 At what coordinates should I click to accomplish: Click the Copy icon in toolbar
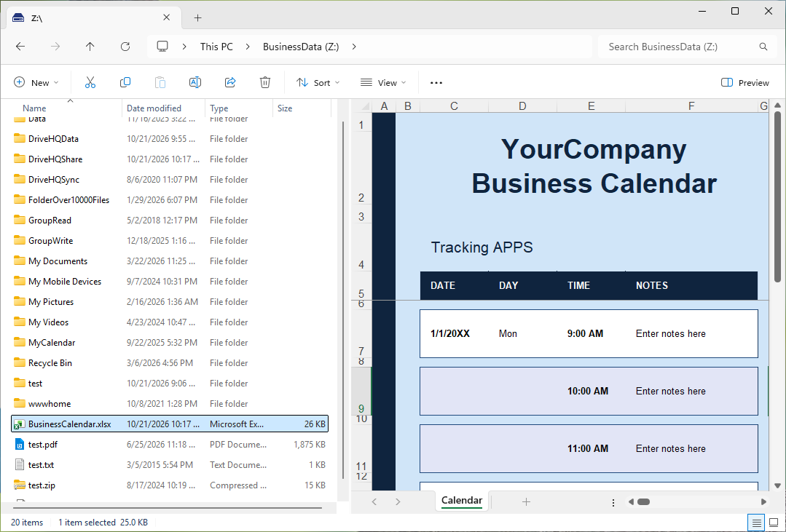125,83
